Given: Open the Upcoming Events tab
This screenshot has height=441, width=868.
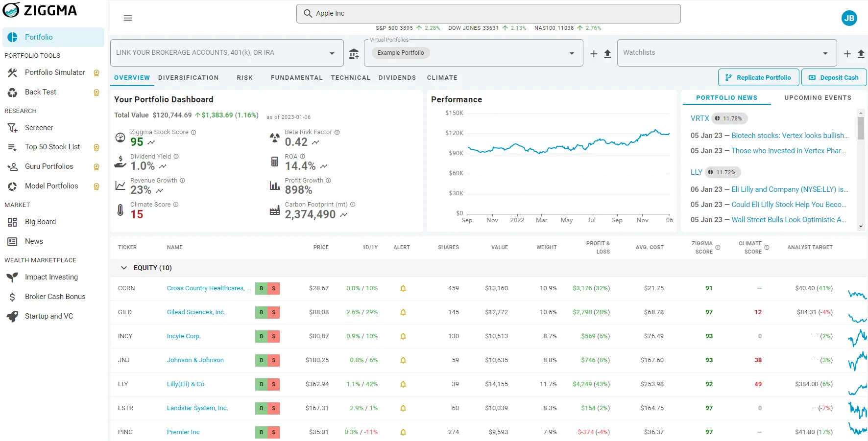Looking at the screenshot, I should 818,98.
